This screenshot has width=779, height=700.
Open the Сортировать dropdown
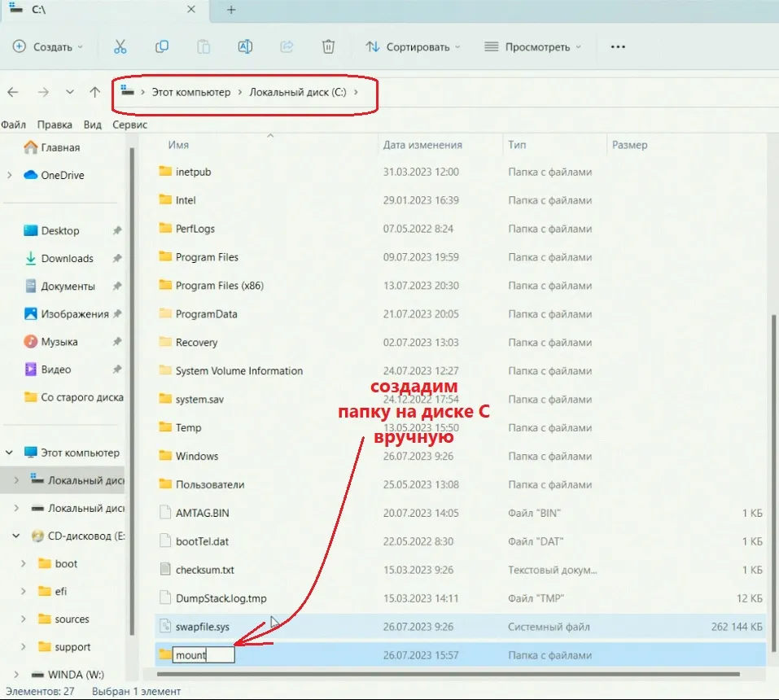pos(413,46)
